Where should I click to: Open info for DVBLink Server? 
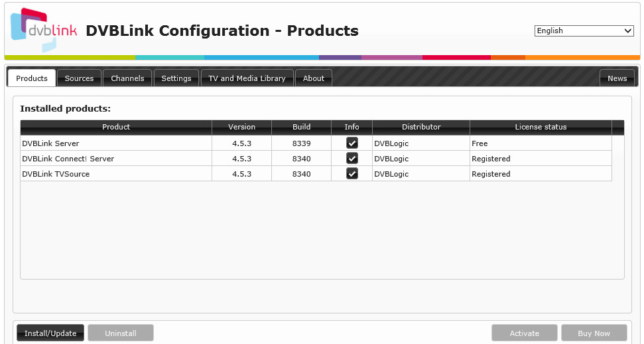pyautogui.click(x=352, y=143)
